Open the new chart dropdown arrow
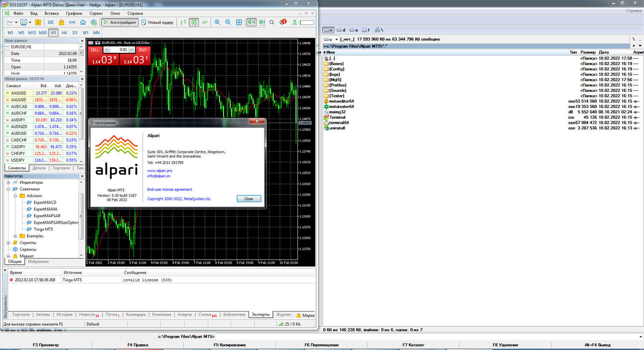The height and width of the screenshot is (350, 644). tap(16, 22)
